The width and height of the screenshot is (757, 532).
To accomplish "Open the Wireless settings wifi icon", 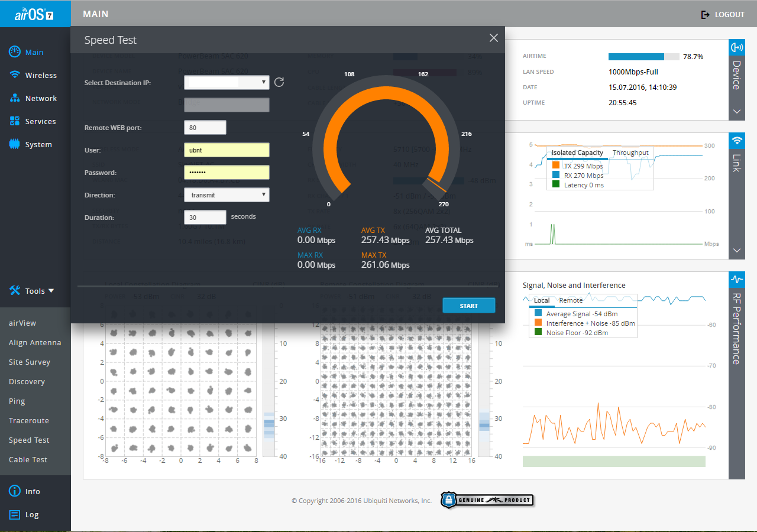I will coord(15,75).
